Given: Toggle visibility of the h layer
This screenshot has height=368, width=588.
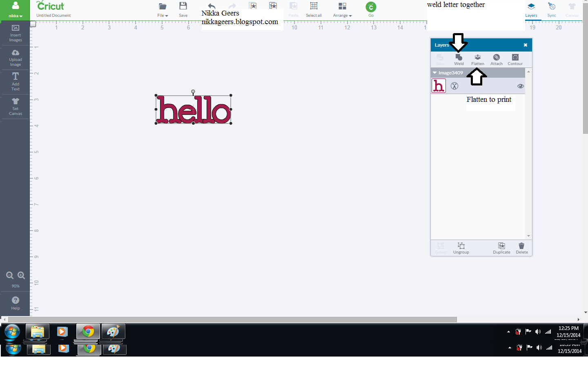Looking at the screenshot, I should 520,86.
